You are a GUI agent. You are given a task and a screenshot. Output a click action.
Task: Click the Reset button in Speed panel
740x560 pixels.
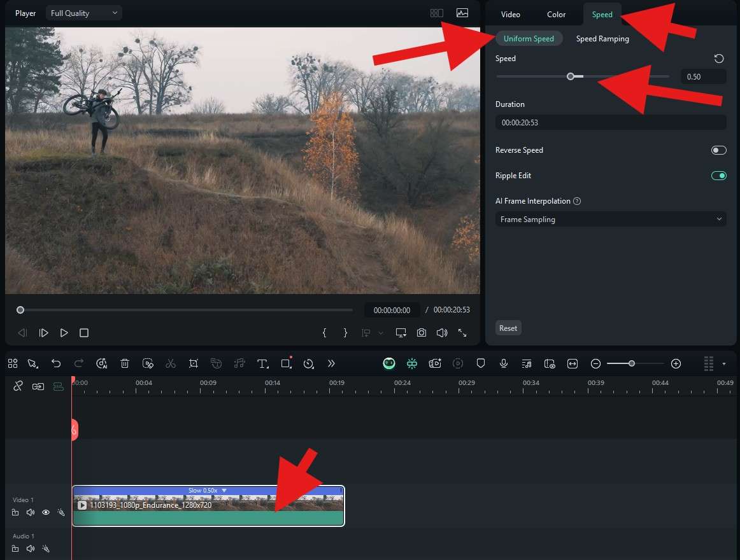[x=508, y=328]
